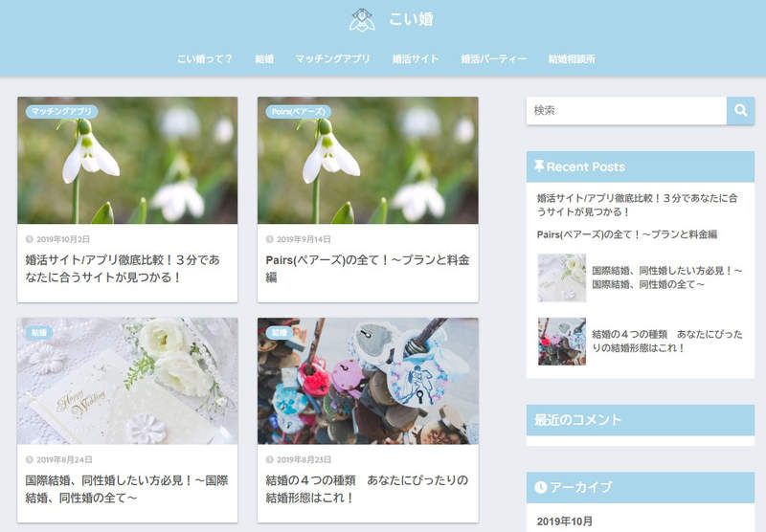
Task: Focus the 検索 search input field
Action: click(x=626, y=111)
